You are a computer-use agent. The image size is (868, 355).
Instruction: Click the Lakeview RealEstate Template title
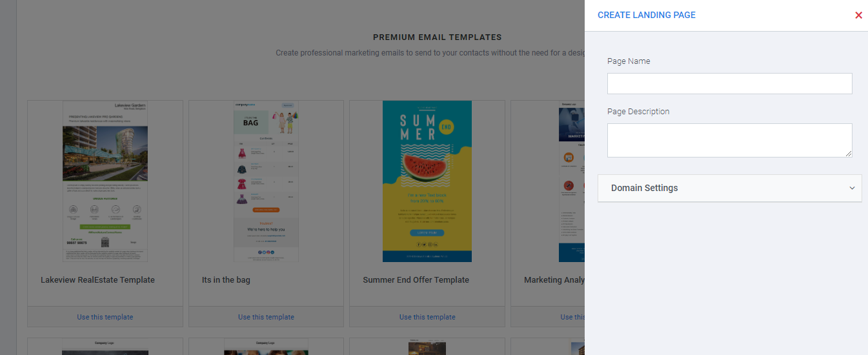(97, 280)
